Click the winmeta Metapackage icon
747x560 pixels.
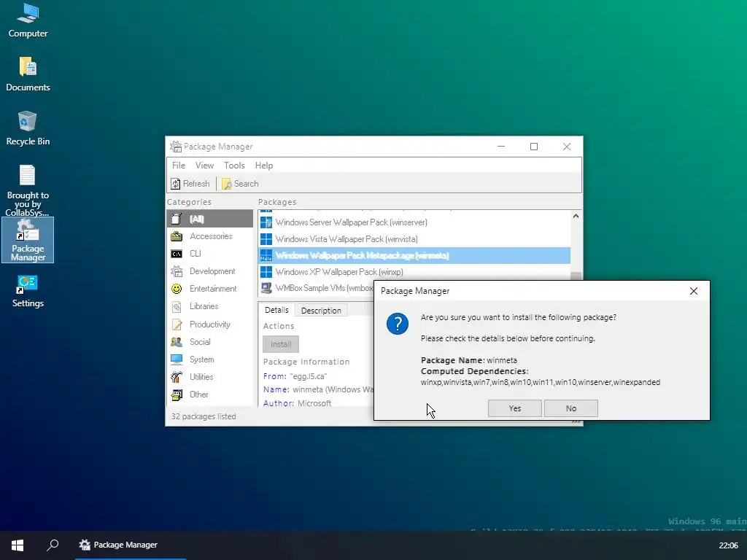pyautogui.click(x=266, y=256)
